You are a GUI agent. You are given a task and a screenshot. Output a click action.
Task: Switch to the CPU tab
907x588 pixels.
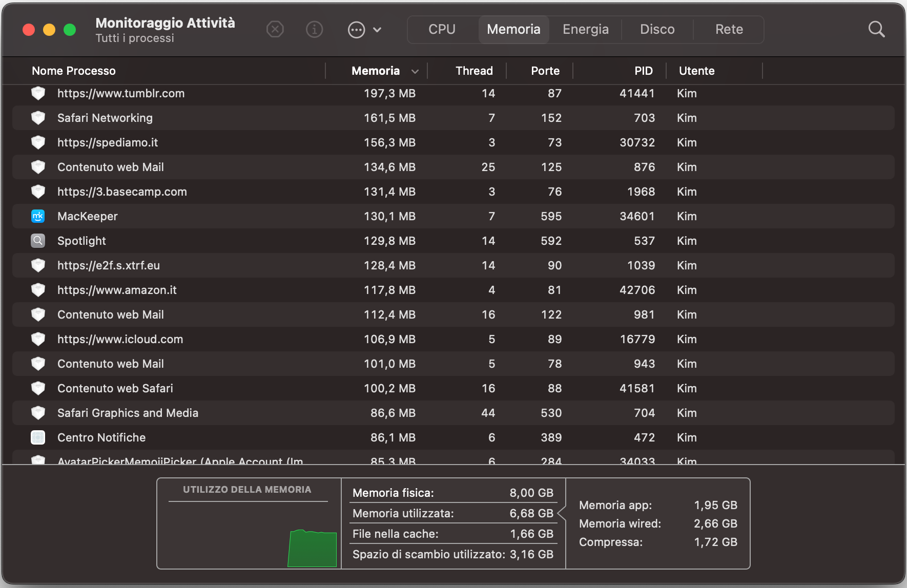point(442,29)
